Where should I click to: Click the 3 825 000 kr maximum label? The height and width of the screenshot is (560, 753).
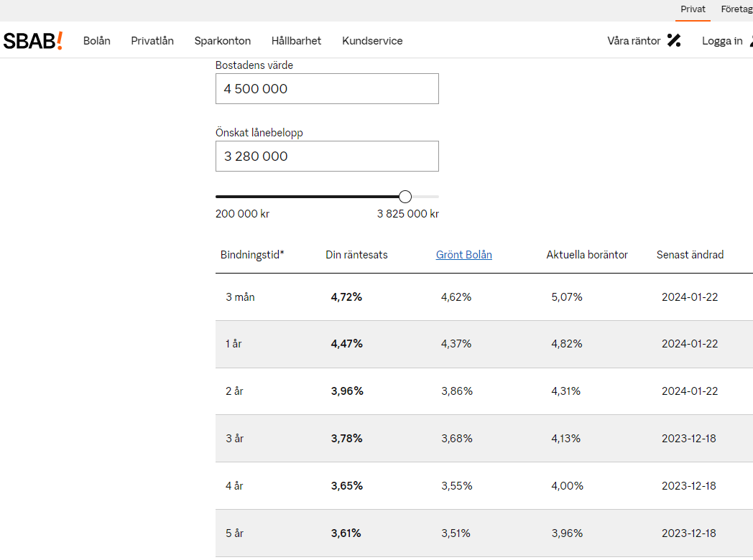point(407,214)
